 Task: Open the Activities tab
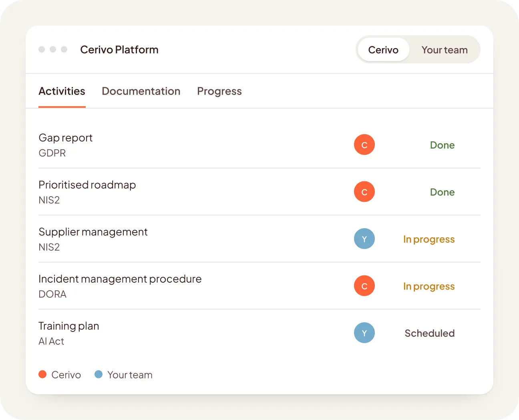coord(62,91)
